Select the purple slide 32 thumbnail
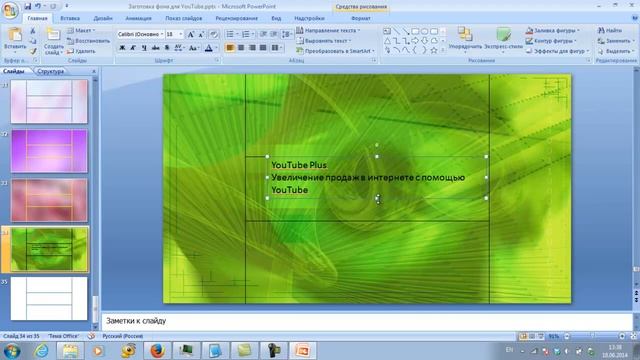The height and width of the screenshot is (360, 640). (x=49, y=151)
